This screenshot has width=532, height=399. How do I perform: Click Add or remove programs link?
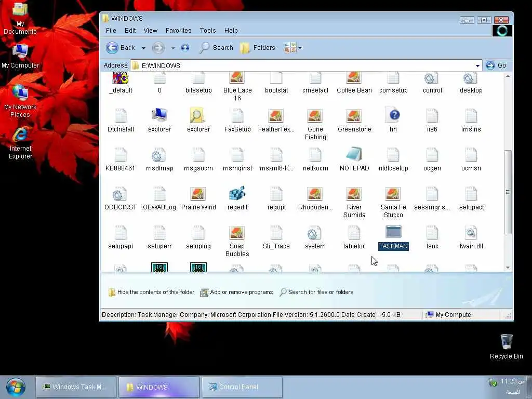[x=237, y=292]
